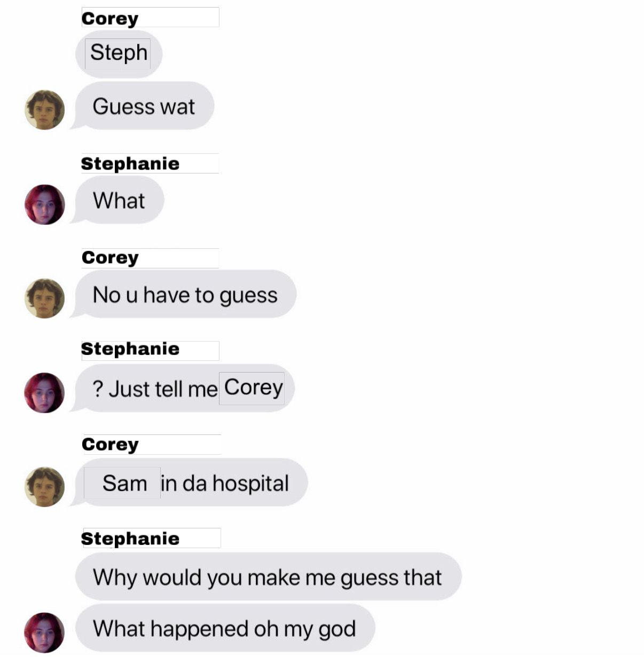
Task: Click Stephanie's avatar beside "Just tell me"
Action: pyautogui.click(x=45, y=393)
